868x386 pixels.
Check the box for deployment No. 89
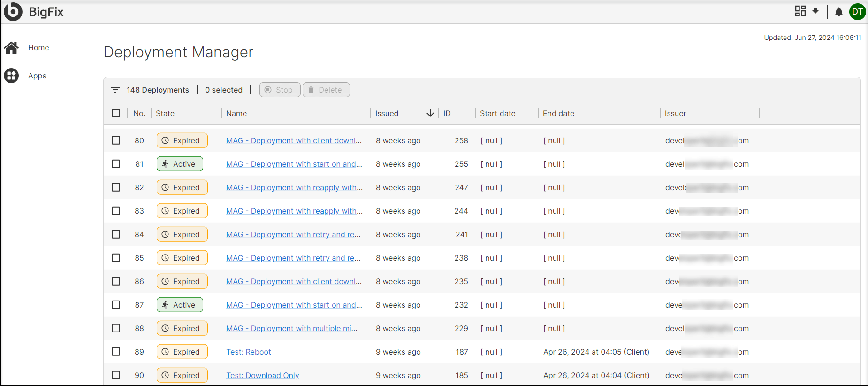point(116,352)
